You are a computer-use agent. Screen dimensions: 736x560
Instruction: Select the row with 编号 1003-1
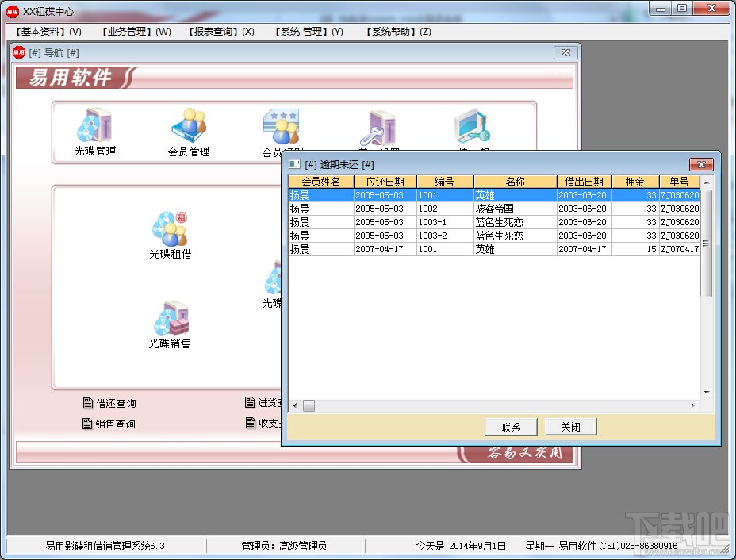tap(494, 222)
